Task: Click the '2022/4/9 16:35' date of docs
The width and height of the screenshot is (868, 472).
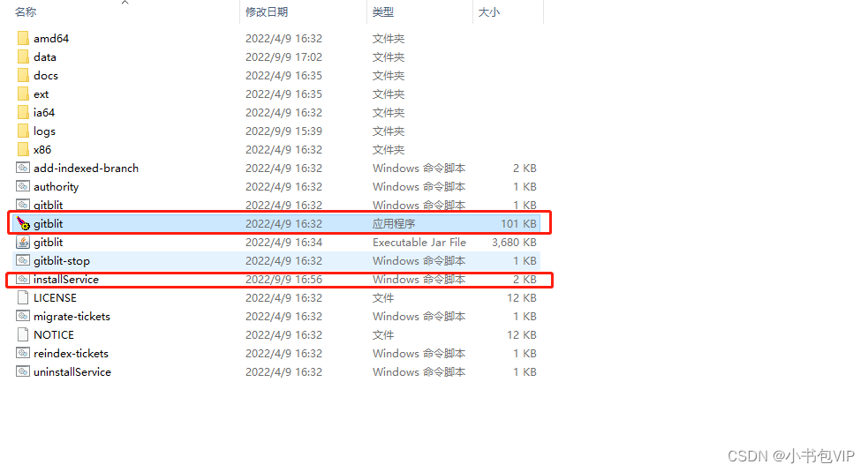Action: (x=283, y=75)
